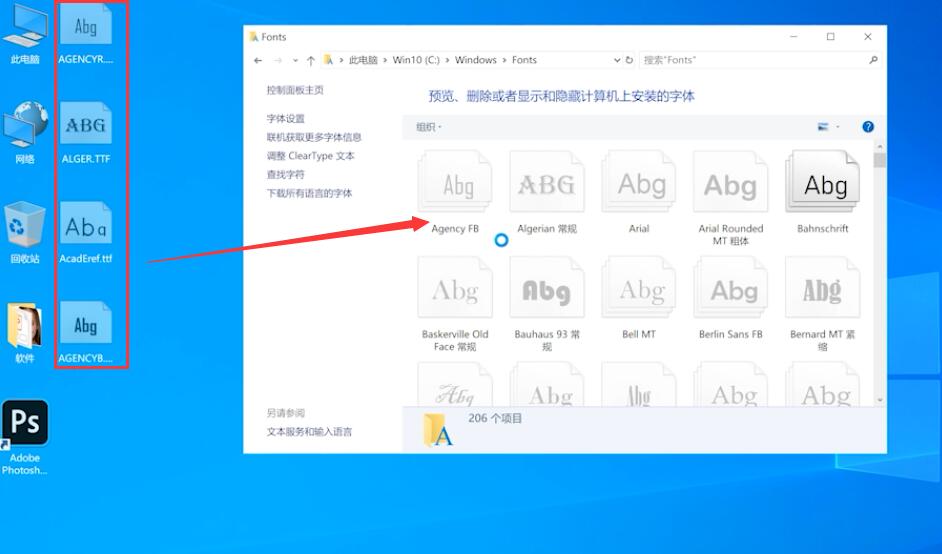Select the Bahnschrift font
The image size is (942, 554).
pyautogui.click(x=822, y=192)
